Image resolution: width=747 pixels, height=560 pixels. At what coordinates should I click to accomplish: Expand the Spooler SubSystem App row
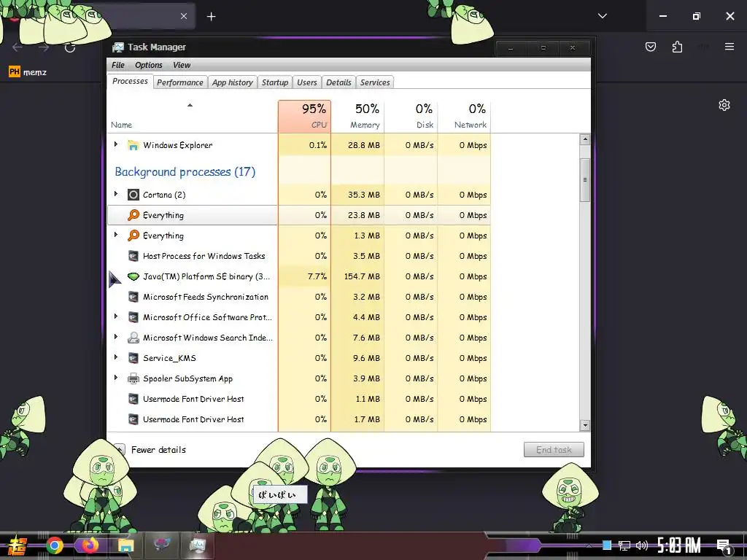(x=116, y=378)
